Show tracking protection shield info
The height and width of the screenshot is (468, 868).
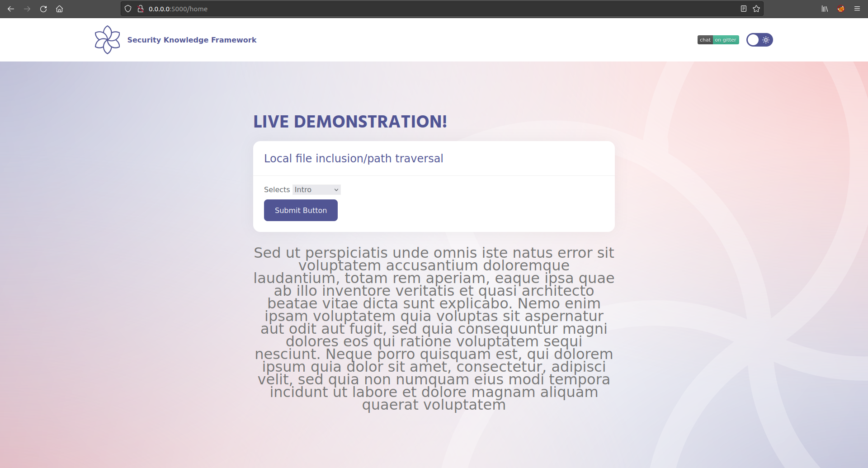128,9
